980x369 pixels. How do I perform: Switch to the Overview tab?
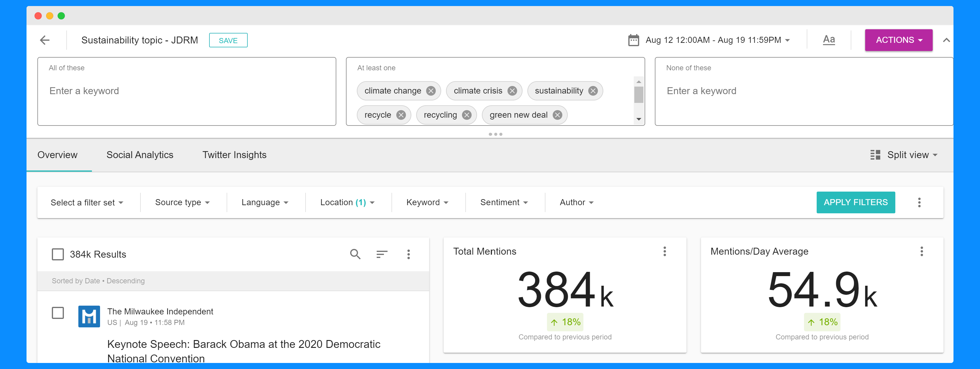(x=58, y=155)
